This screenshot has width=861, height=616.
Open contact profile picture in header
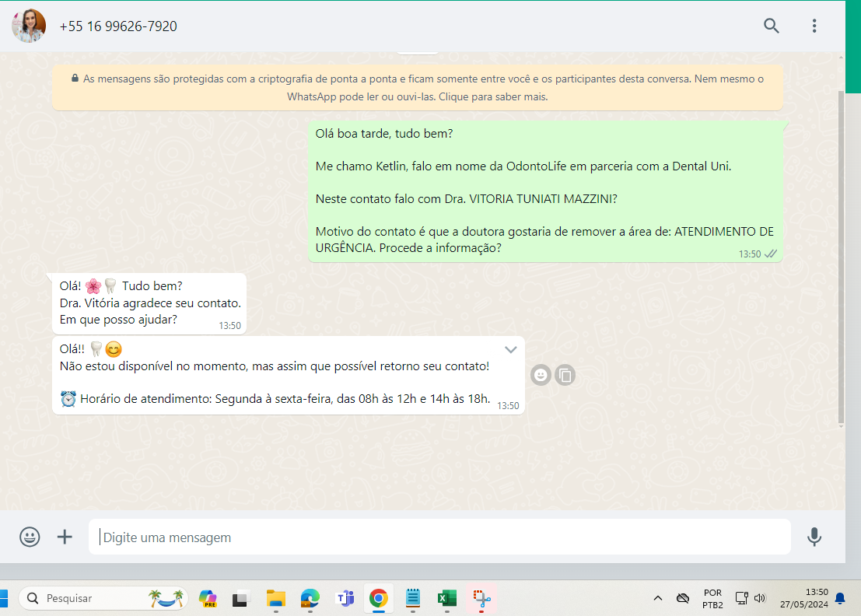point(29,26)
